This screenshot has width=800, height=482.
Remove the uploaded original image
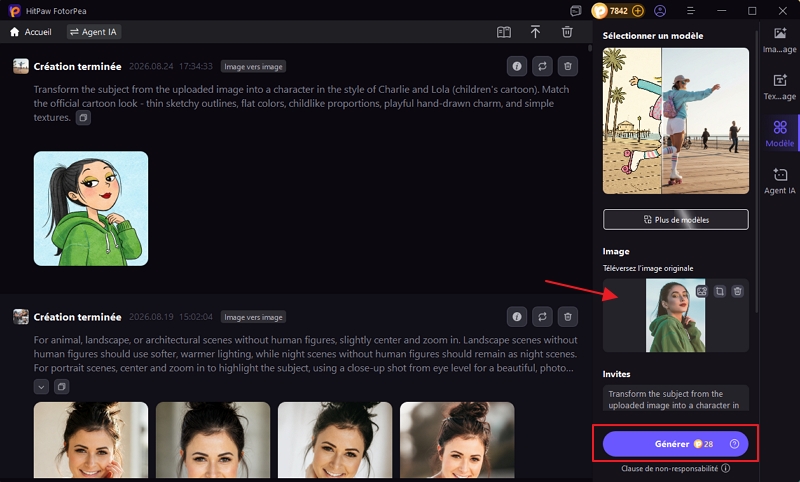[x=737, y=291]
